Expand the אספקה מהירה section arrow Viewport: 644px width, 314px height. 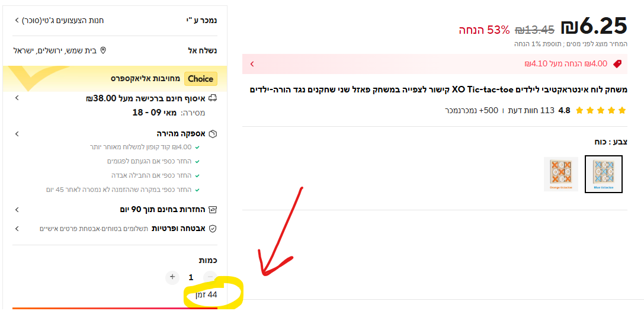pos(17,134)
